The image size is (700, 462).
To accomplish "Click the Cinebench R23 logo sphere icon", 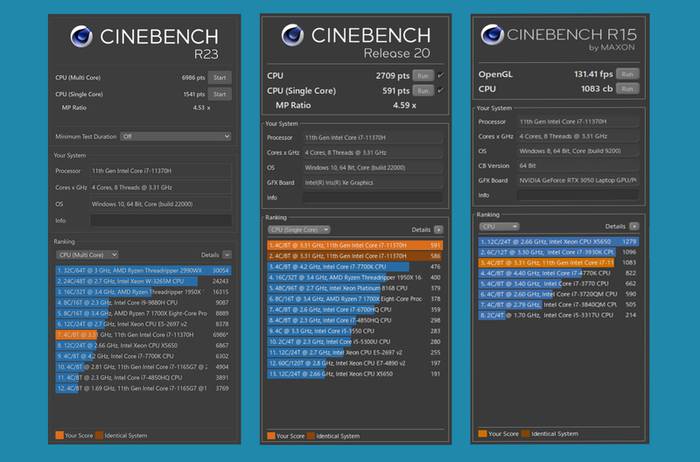I will coord(81,37).
